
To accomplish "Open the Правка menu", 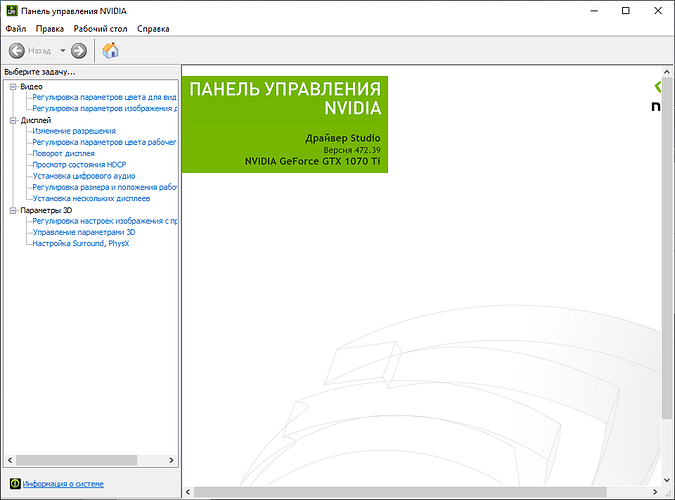I will pyautogui.click(x=50, y=29).
